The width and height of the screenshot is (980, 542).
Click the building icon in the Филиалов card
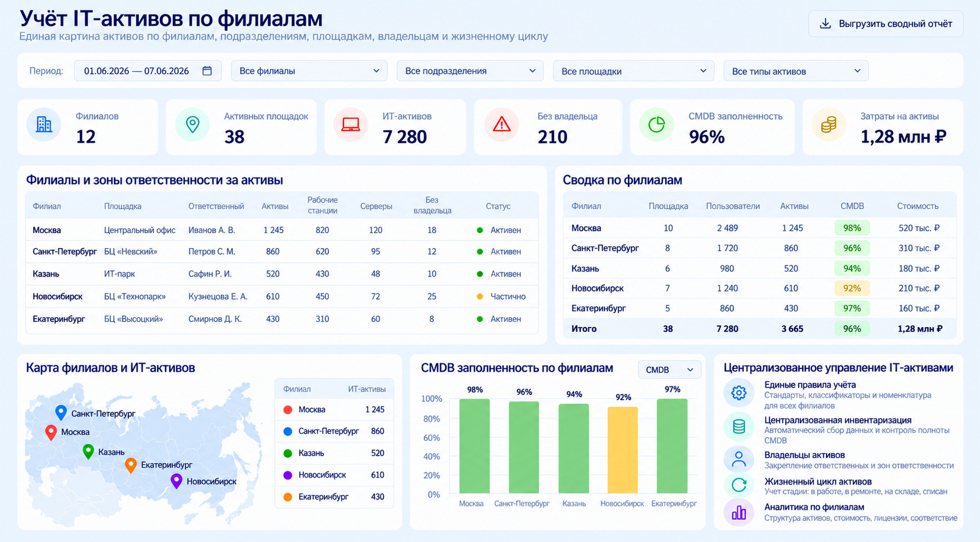coord(44,124)
